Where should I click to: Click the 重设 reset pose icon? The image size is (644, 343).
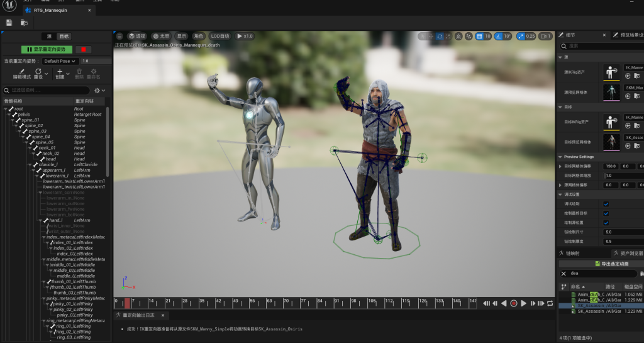(x=38, y=72)
